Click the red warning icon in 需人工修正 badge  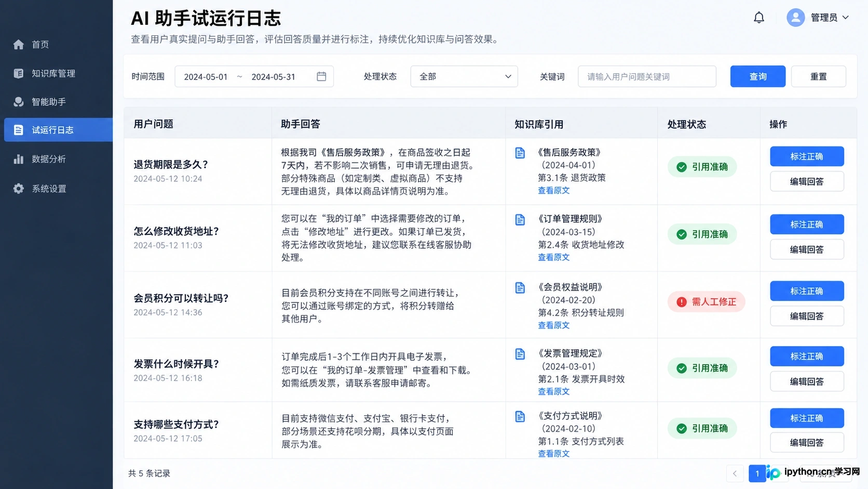coord(682,302)
